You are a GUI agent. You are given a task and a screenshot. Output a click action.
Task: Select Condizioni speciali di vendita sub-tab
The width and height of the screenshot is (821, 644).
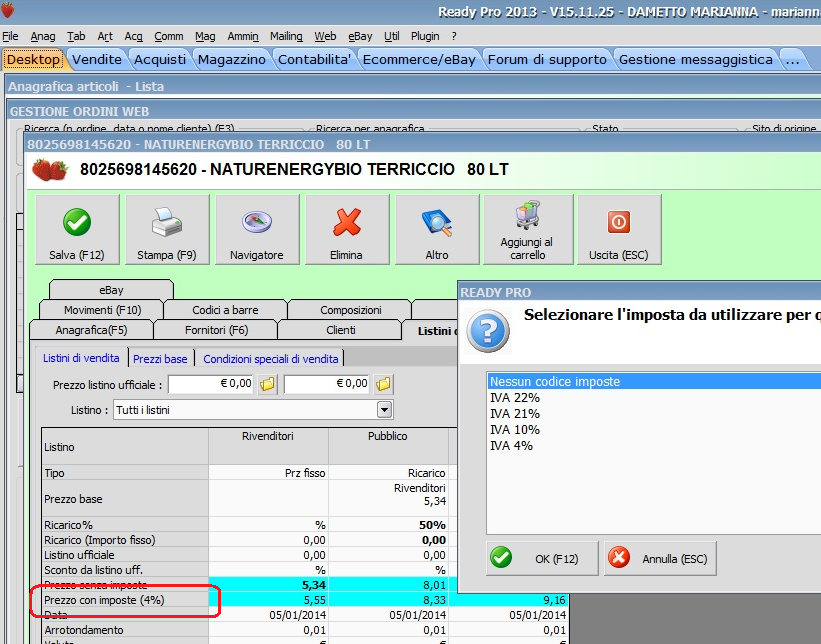271,359
